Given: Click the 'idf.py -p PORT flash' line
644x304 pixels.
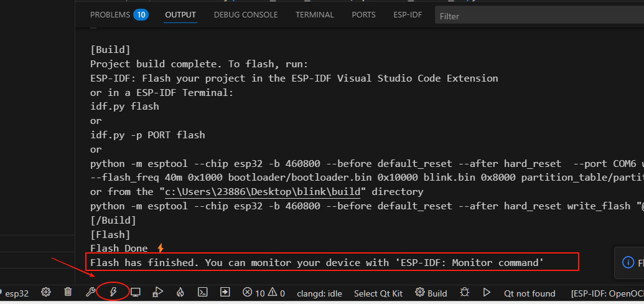Looking at the screenshot, I should pyautogui.click(x=147, y=135).
